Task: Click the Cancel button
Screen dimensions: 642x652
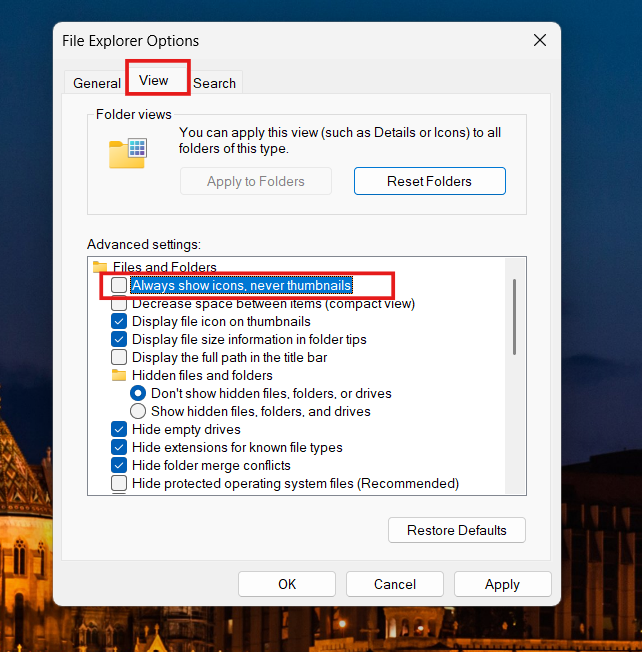Action: (395, 584)
